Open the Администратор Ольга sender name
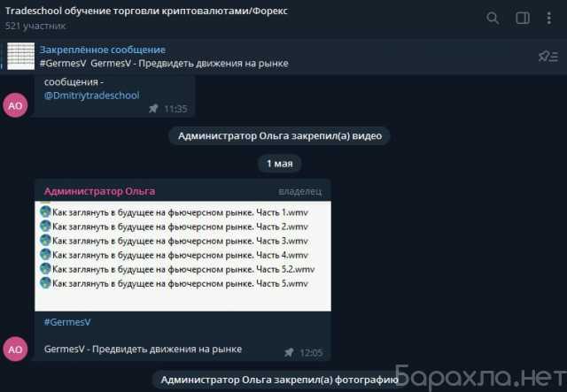Viewport: 567px width, 392px height. (99, 191)
